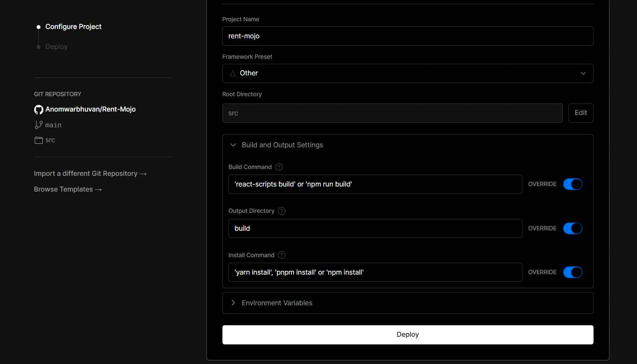Click the Configure Project step indicator dot
Screen dimensions: 637x364
[38, 26]
